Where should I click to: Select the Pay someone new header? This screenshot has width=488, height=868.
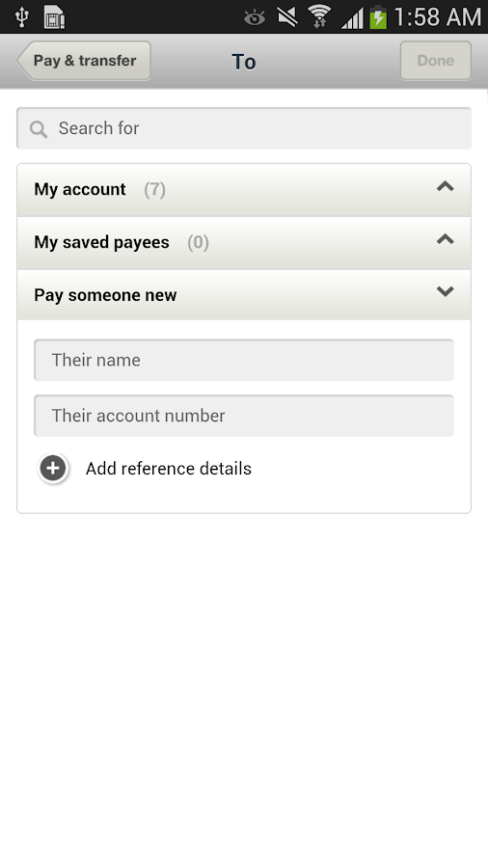point(244,294)
